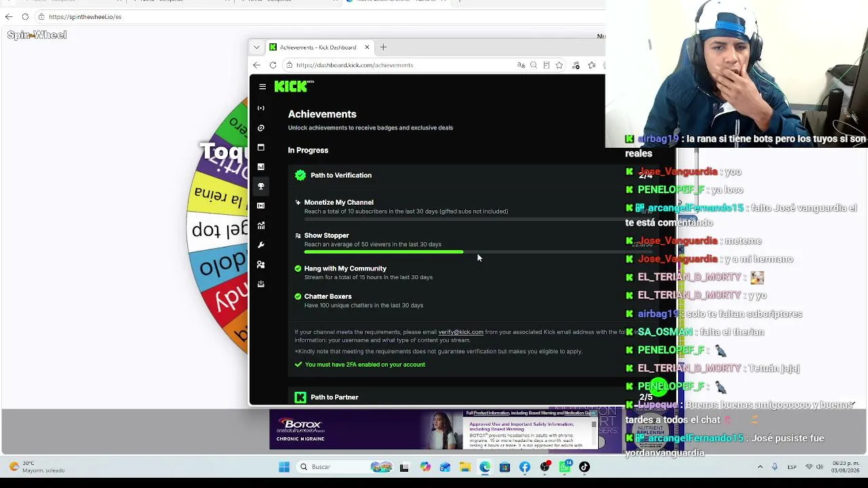Viewport: 868px width, 488px height.
Task: Open the bottom sidebar icon below users
Action: pyautogui.click(x=261, y=284)
